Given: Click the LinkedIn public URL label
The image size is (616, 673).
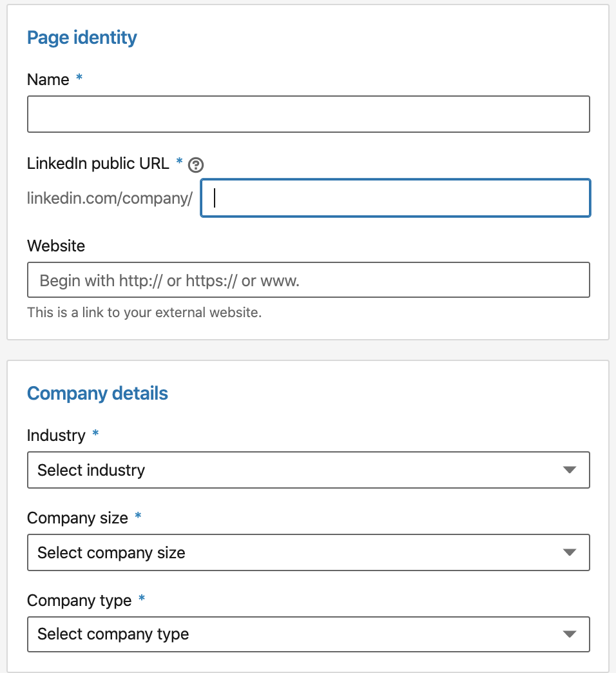Looking at the screenshot, I should [98, 164].
